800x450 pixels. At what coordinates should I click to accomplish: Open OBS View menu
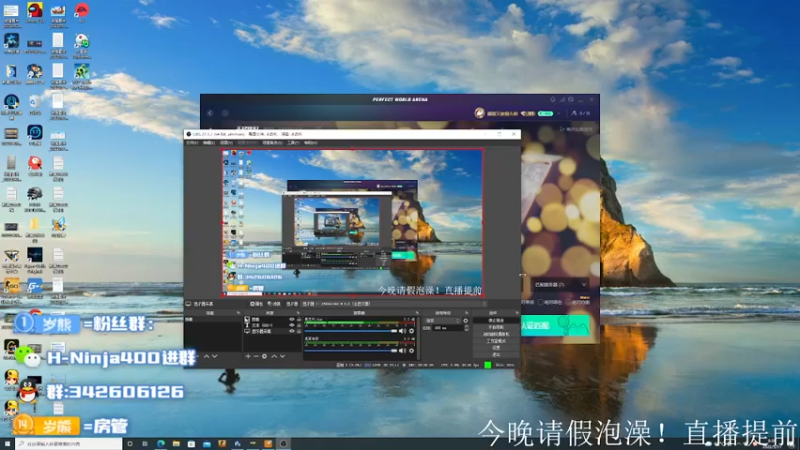227,142
